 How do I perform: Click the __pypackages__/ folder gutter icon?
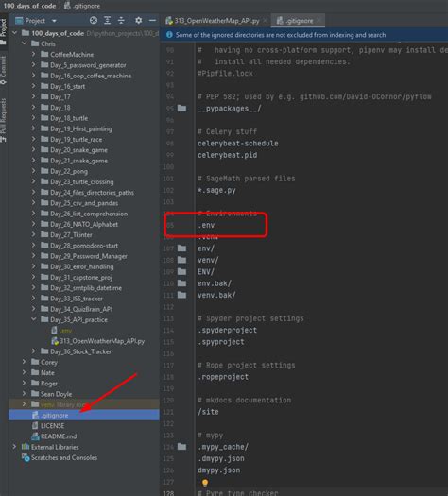click(x=181, y=109)
